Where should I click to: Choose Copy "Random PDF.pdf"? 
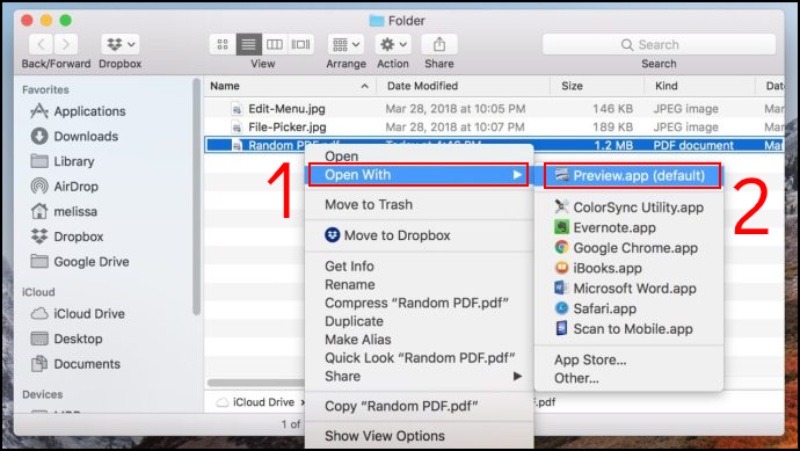tap(419, 406)
